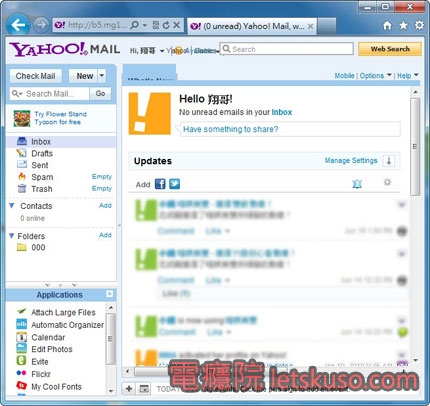Click the Check Mail button
Viewport: 430px width, 406px height.
(x=36, y=76)
